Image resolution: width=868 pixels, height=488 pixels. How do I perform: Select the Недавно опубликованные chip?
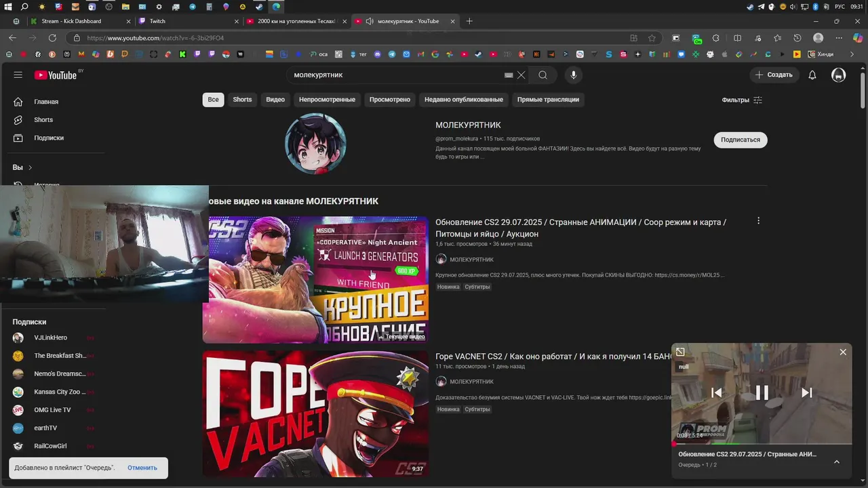pos(464,100)
